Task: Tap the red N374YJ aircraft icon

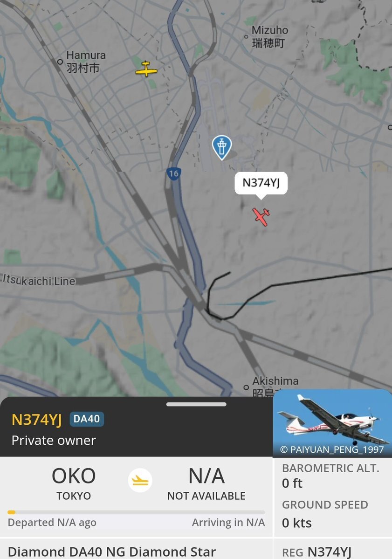Action: 261,216
